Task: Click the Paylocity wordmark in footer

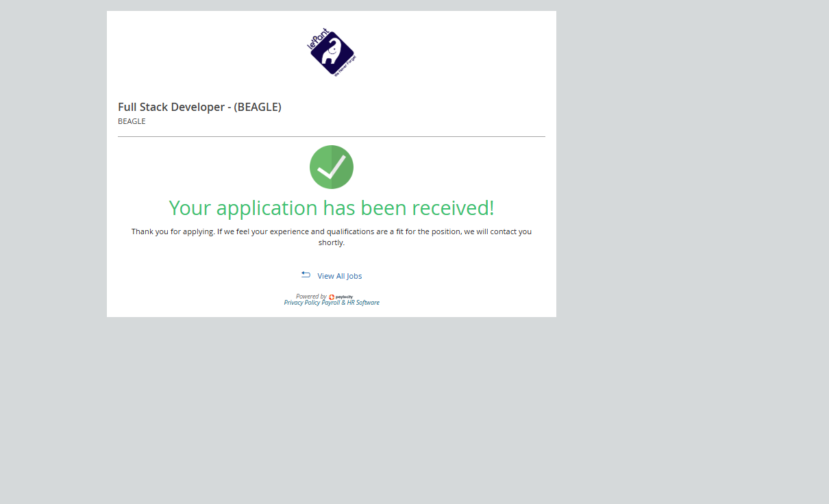Action: [x=345, y=297]
